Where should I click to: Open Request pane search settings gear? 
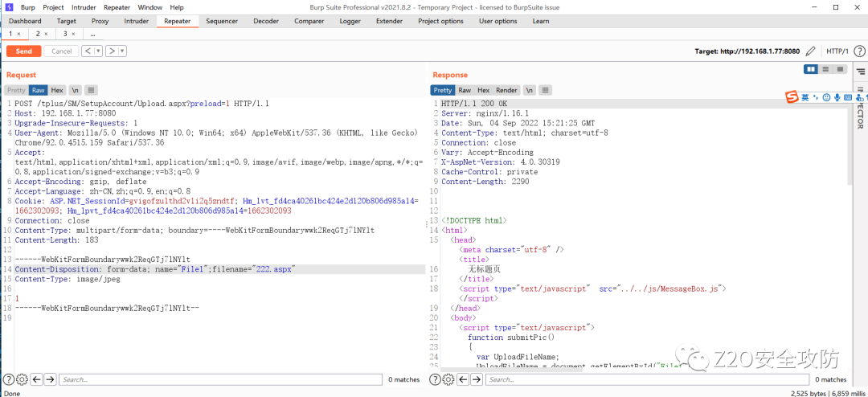23,379
